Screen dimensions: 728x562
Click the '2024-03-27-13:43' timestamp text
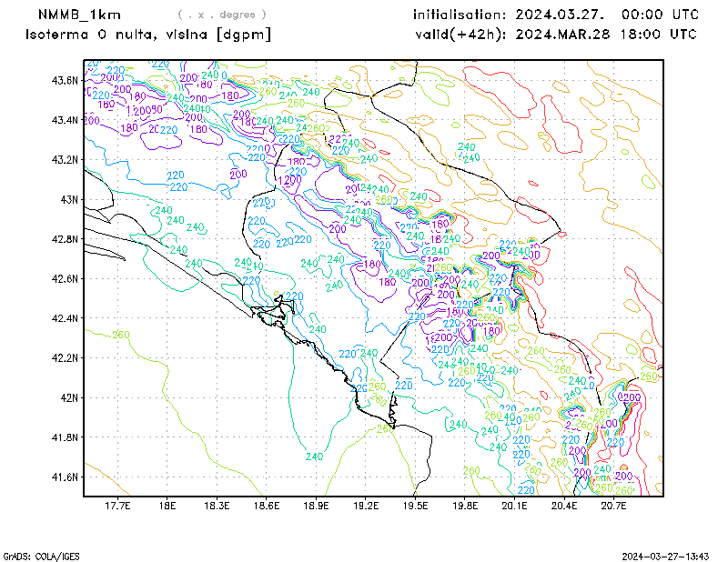[x=665, y=557]
